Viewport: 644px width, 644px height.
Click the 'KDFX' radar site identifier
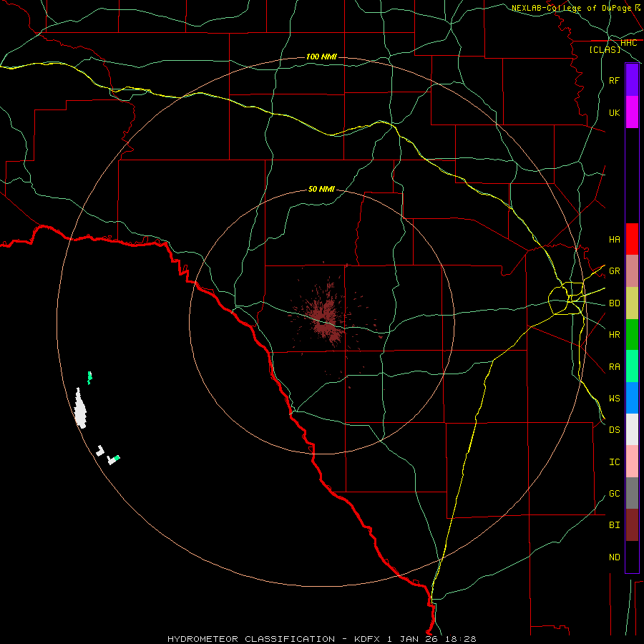(367, 639)
